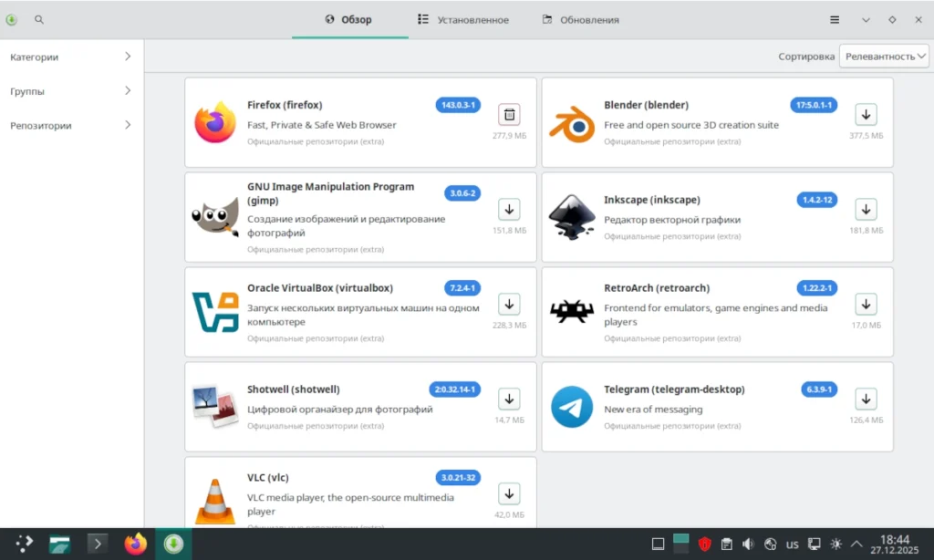Install RetroArch with the download arrow
Viewport: 934px width, 560px height.
tap(867, 304)
